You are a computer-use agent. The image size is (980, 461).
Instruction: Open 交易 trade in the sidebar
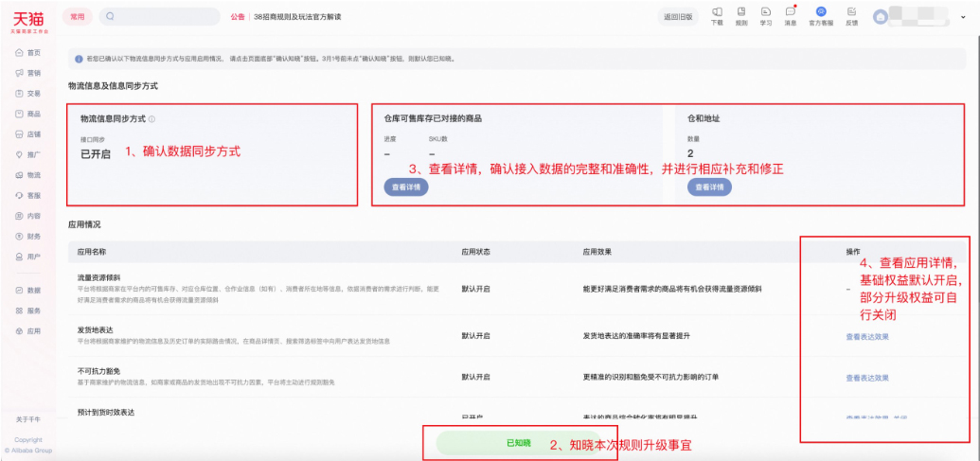(28, 93)
